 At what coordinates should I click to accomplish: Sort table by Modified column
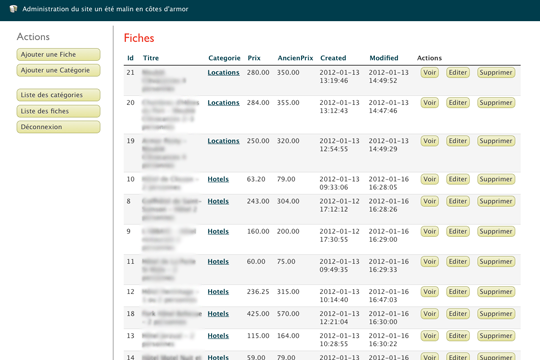(x=384, y=58)
